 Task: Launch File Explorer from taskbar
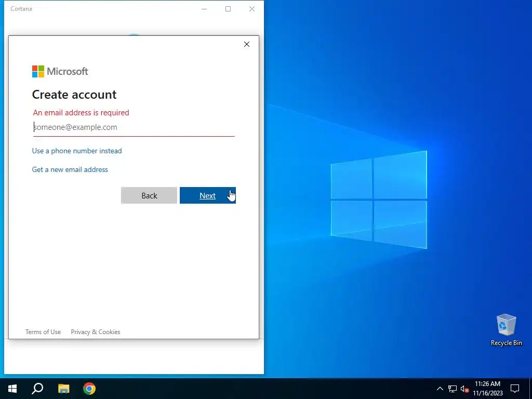[63, 389]
